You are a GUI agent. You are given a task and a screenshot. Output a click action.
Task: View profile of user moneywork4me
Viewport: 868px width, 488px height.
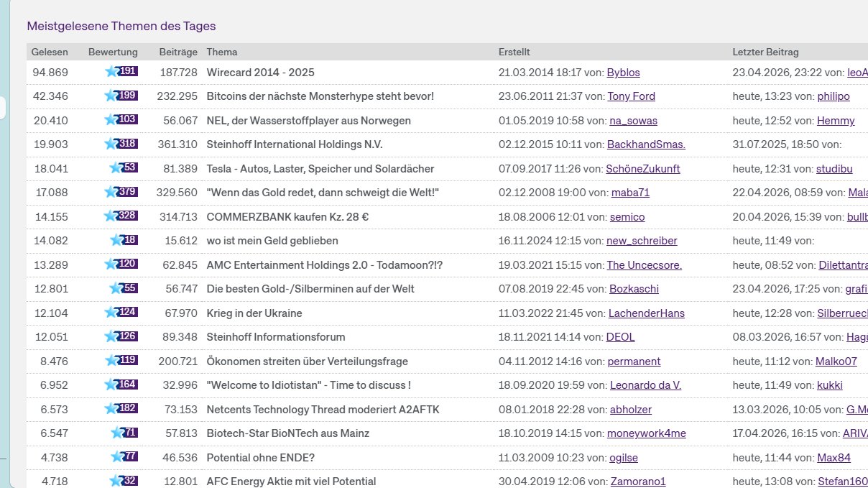[x=646, y=433]
